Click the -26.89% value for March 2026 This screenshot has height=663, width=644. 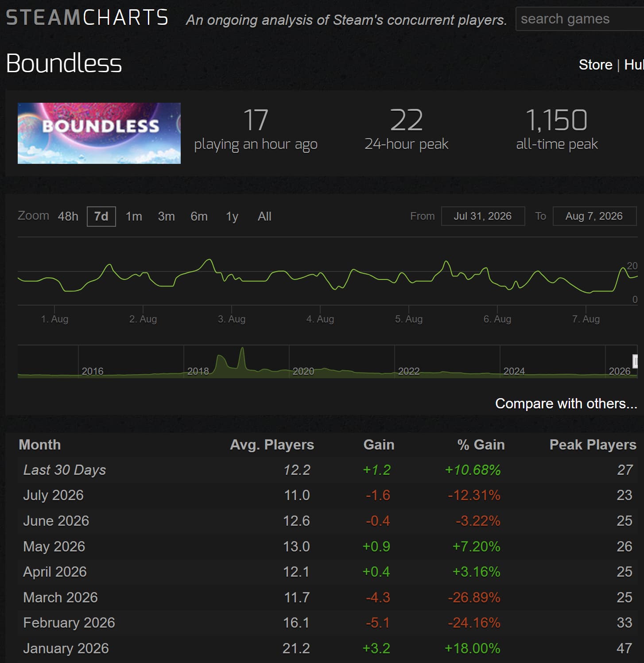474,597
